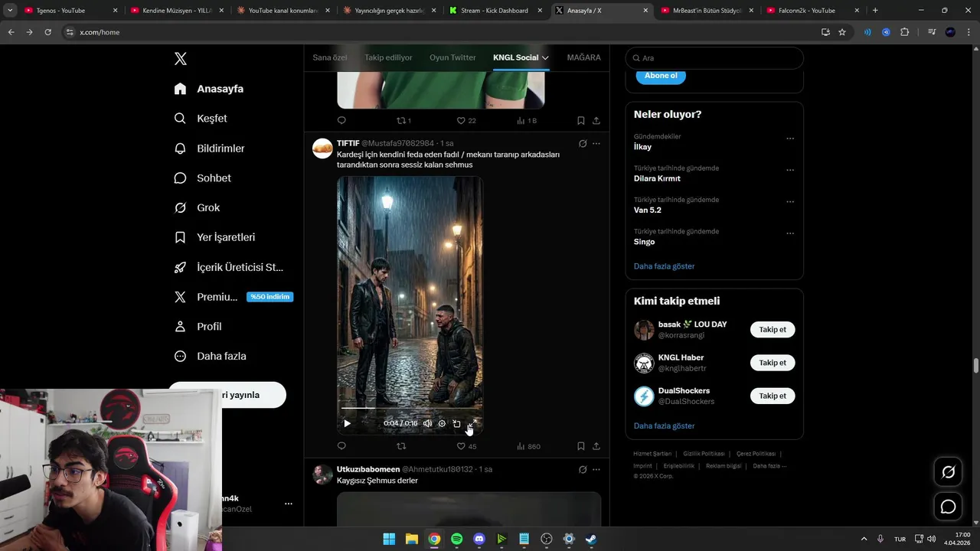Switch to Oyun Twitter tab
980x551 pixels.
[452, 57]
